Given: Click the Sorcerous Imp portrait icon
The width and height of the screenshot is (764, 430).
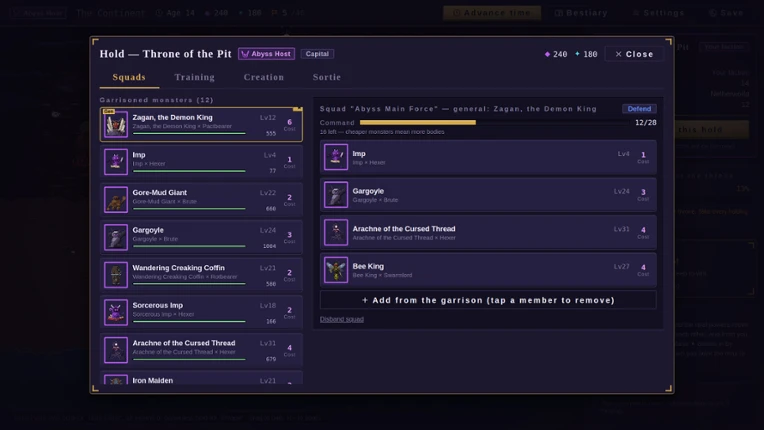Looking at the screenshot, I should [x=116, y=312].
